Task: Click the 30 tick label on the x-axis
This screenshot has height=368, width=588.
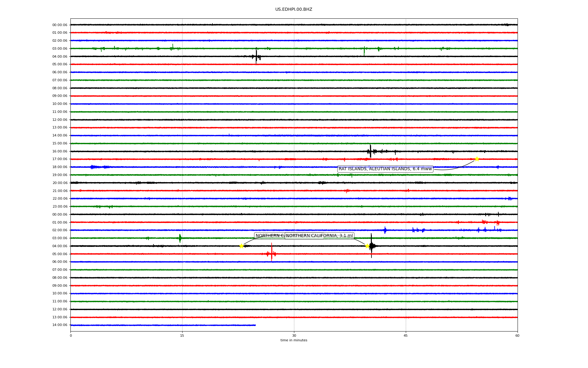Action: [x=294, y=335]
